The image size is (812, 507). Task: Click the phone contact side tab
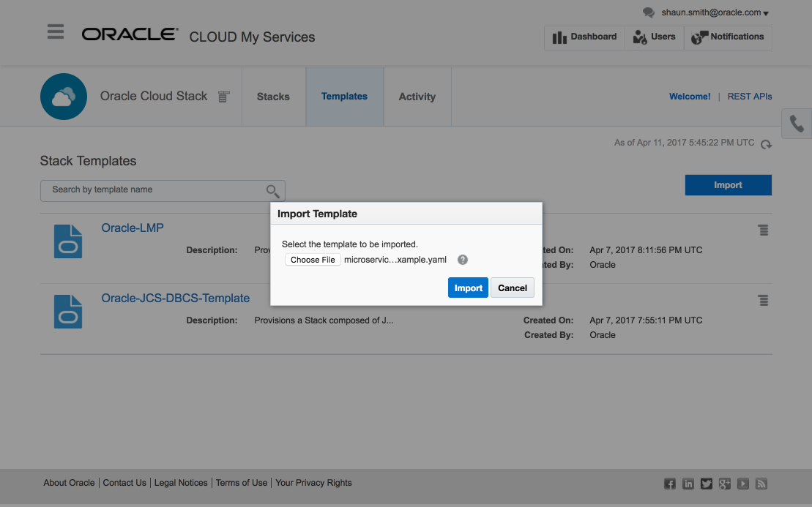[797, 124]
